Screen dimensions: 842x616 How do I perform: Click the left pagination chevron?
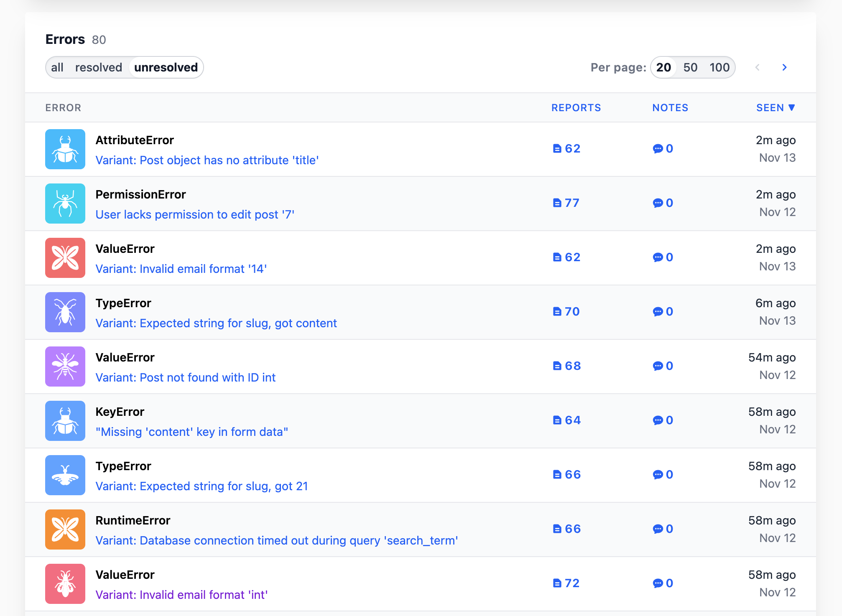click(758, 67)
